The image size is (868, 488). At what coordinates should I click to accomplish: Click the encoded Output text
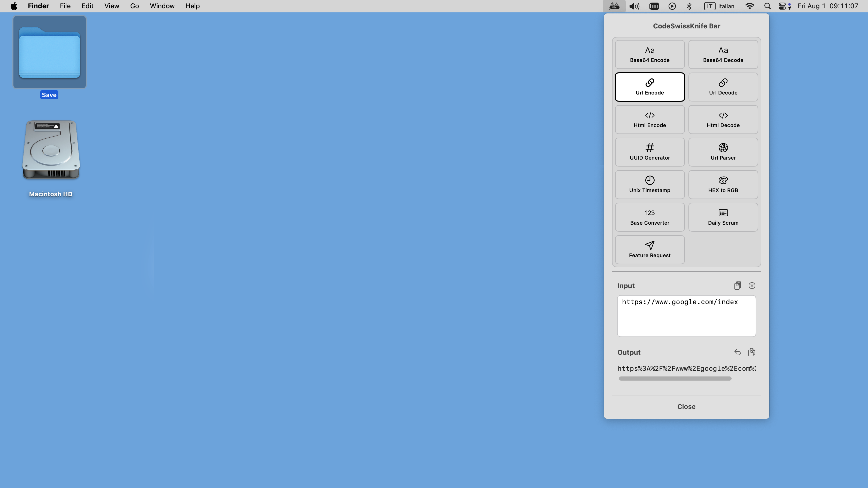point(686,368)
